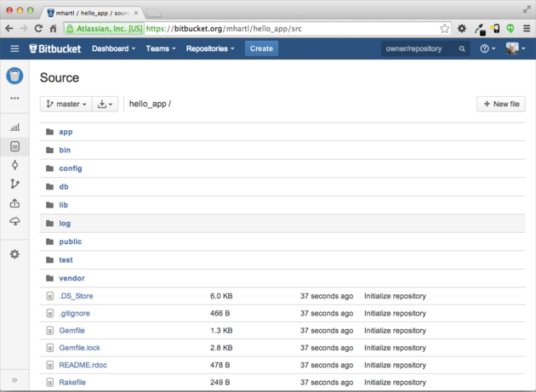This screenshot has width=536, height=392.
Task: Click the file icon beside Rakefile
Action: click(x=50, y=382)
